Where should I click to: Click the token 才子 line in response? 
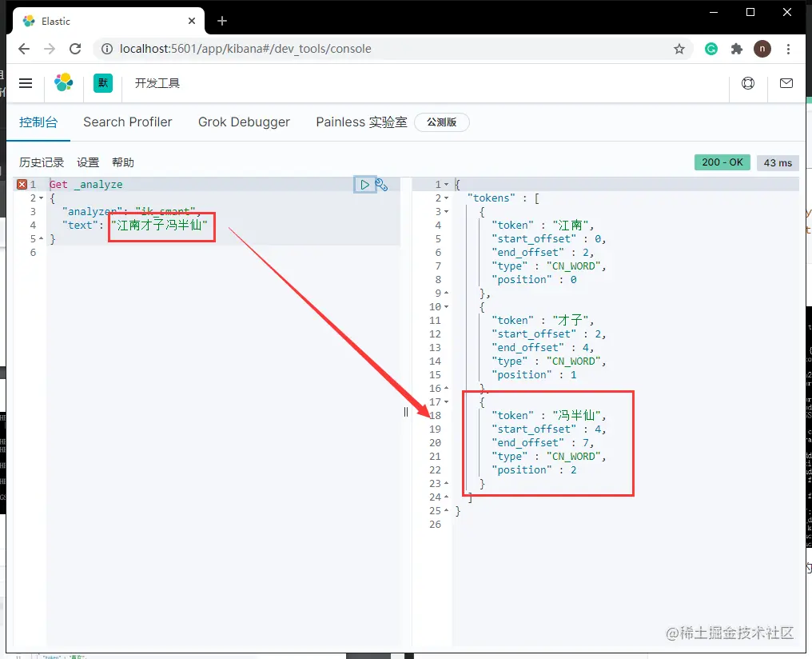543,320
